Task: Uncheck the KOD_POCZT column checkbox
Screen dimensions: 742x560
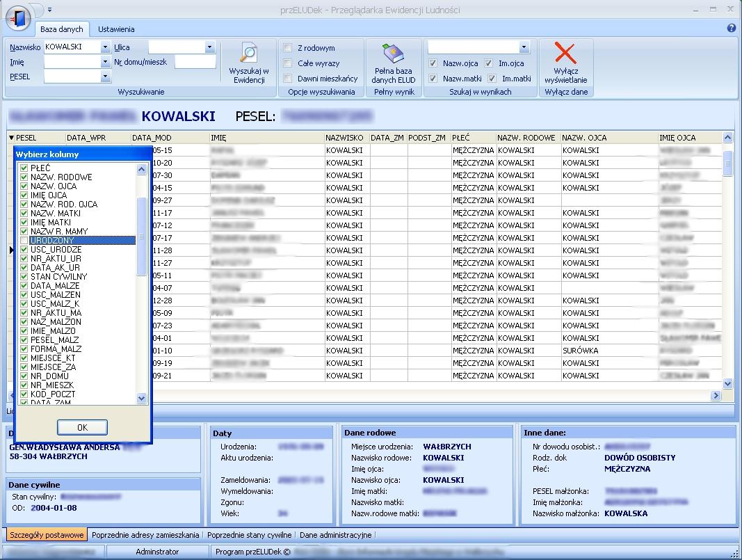Action: [x=24, y=394]
